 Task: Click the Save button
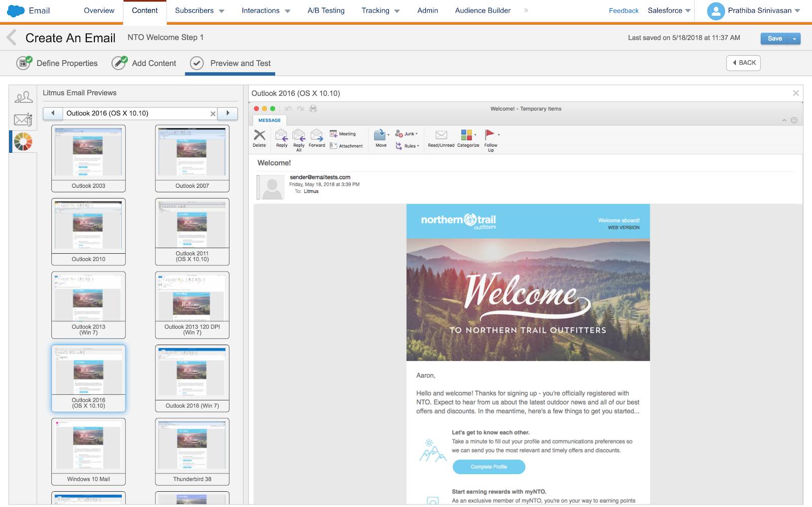[x=774, y=39]
